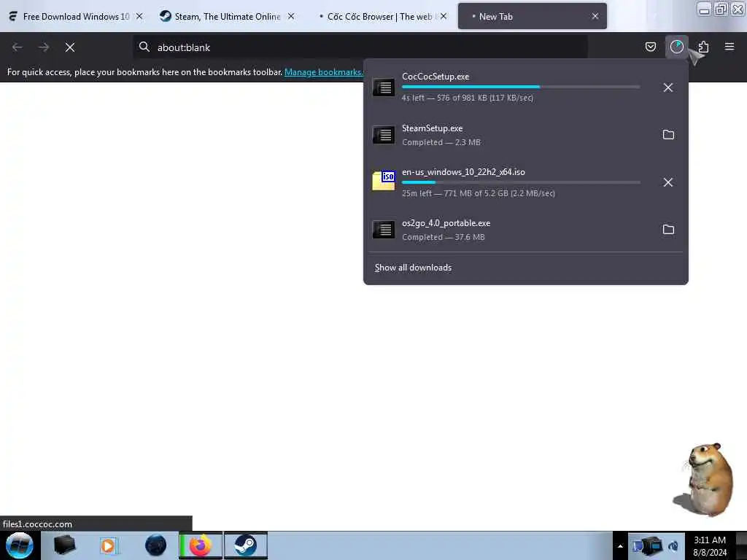Cancel the CocCocSetup.exe download
Screen dimensions: 747x560
point(668,87)
